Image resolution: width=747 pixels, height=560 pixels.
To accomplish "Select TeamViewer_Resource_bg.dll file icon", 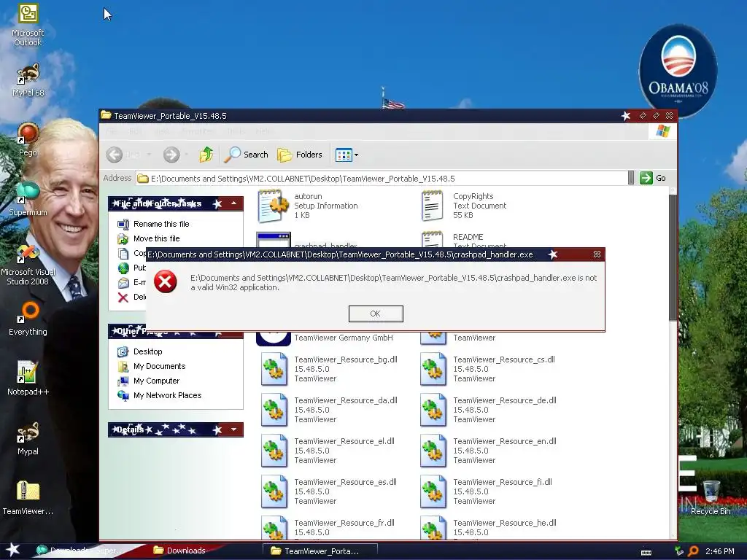I will tap(274, 369).
